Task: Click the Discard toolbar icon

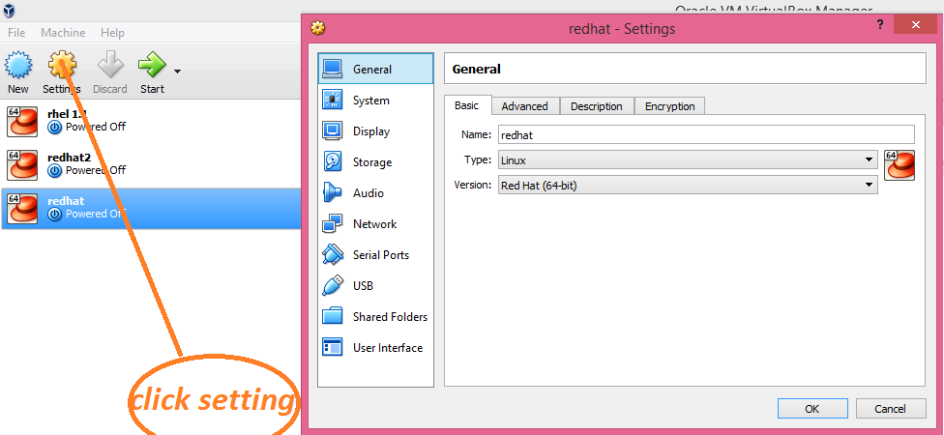Action: tap(110, 65)
